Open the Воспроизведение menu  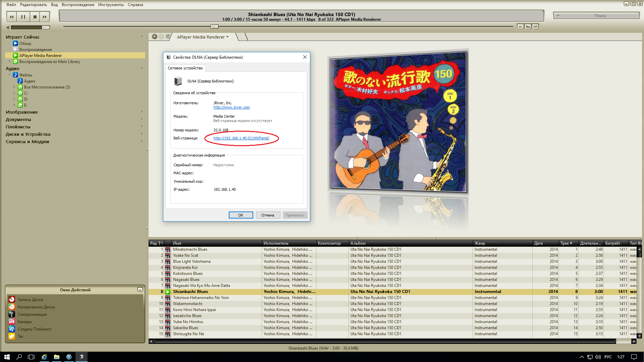pyautogui.click(x=78, y=5)
